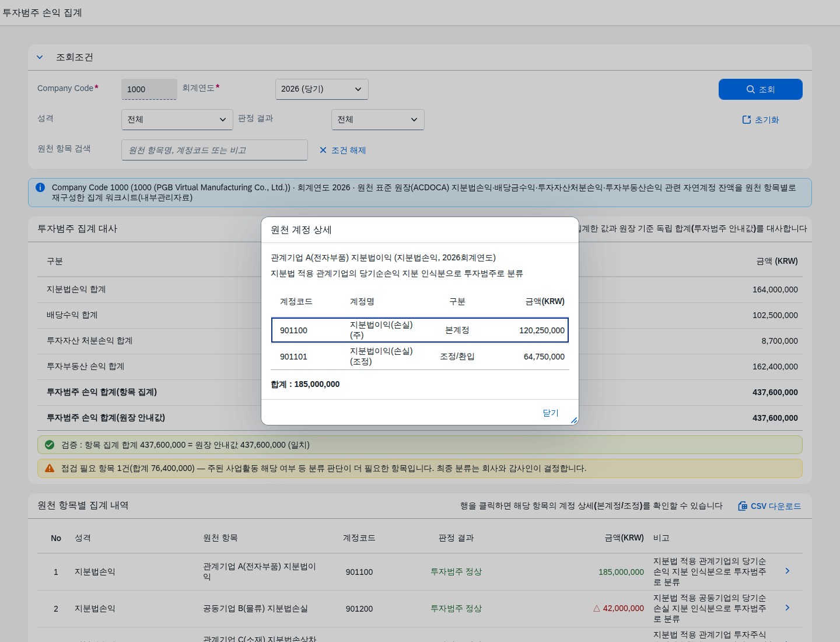The image size is (840, 642).
Task: Click the 투자범주 집계 대사 section title
Action: coord(78,229)
